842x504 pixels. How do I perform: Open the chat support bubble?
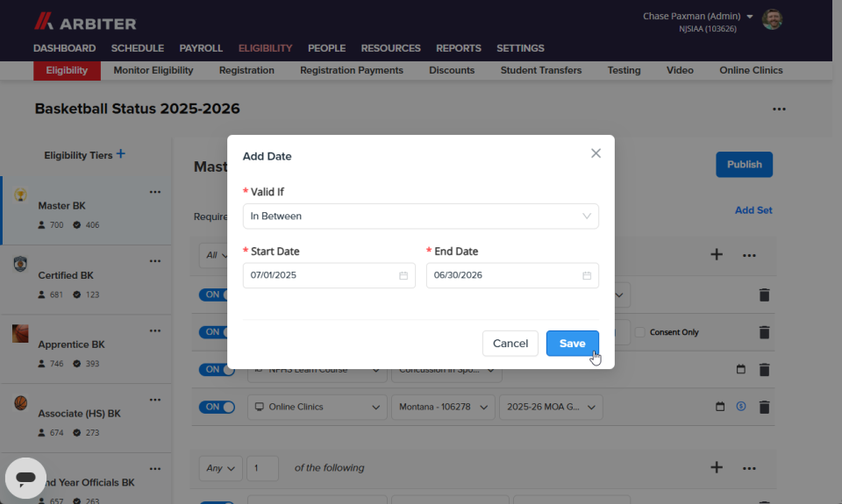[25, 478]
